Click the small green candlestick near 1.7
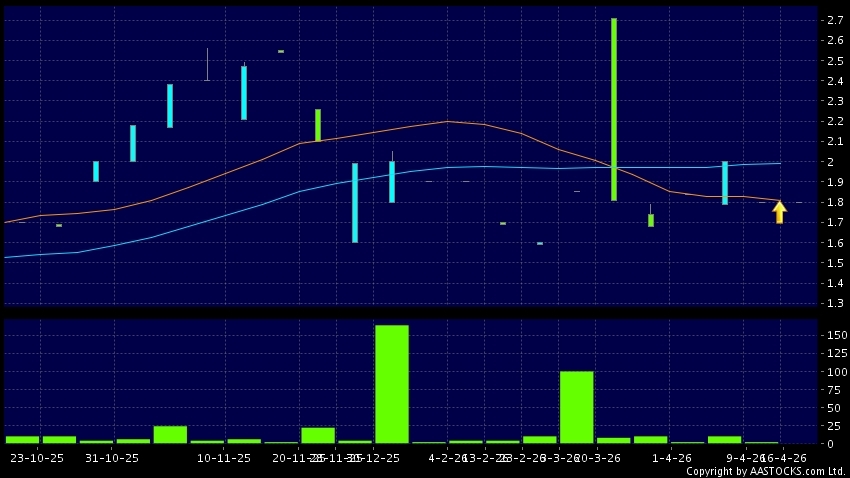 pyautogui.click(x=651, y=220)
